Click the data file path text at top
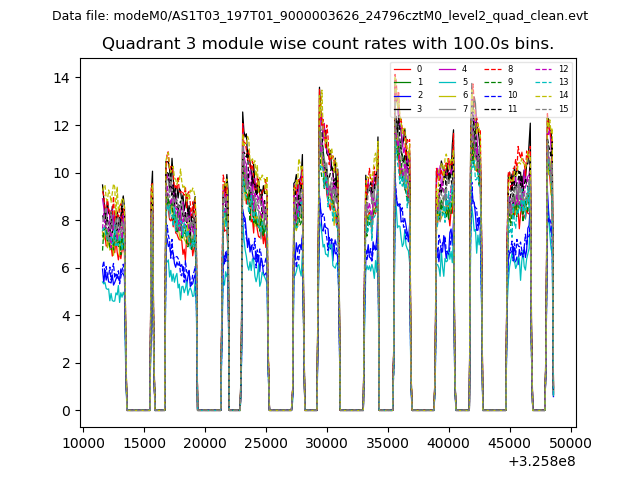The height and width of the screenshot is (480, 640). [x=319, y=16]
